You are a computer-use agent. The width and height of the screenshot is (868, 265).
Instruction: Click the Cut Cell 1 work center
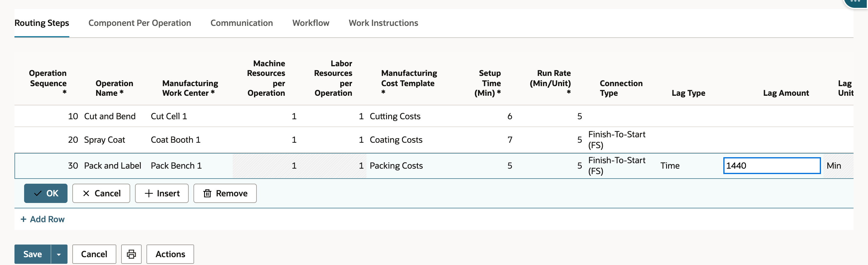(x=169, y=116)
